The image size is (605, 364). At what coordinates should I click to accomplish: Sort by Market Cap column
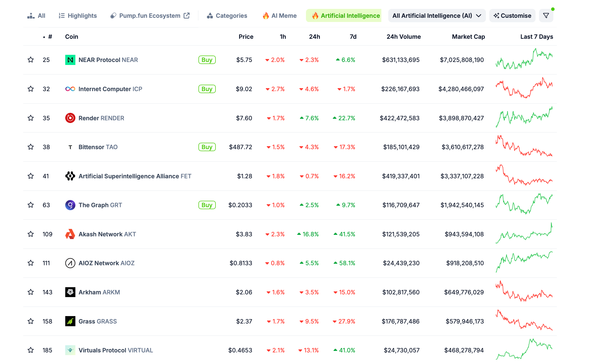pos(468,37)
